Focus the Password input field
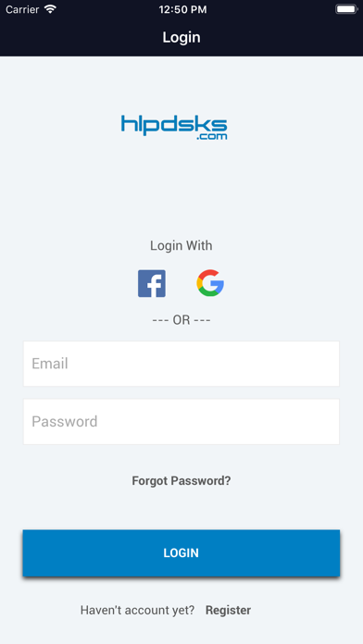Viewport: 363px width, 644px height. 181,421
